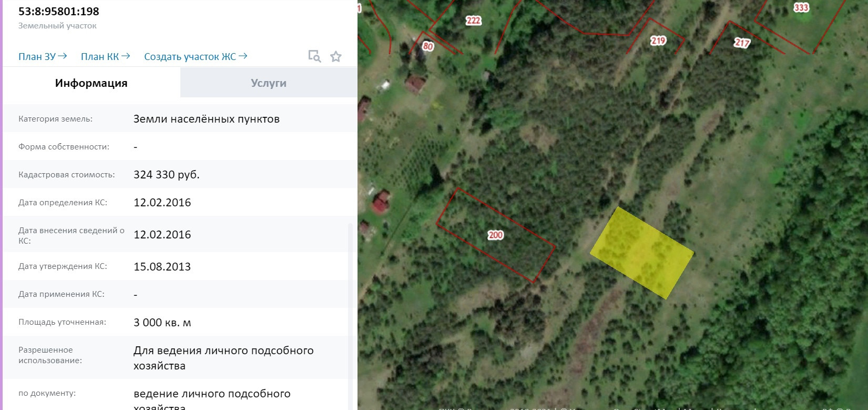Open the План ЗУ link

(43, 56)
